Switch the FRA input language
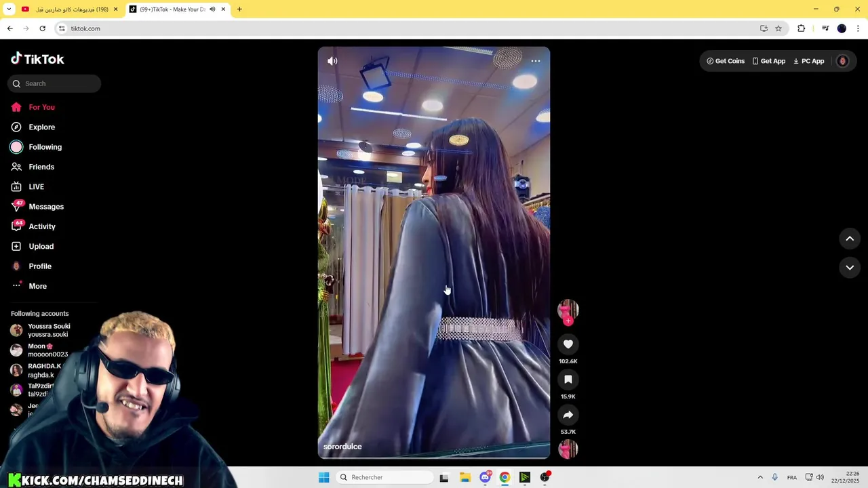The width and height of the screenshot is (868, 488). (x=792, y=477)
